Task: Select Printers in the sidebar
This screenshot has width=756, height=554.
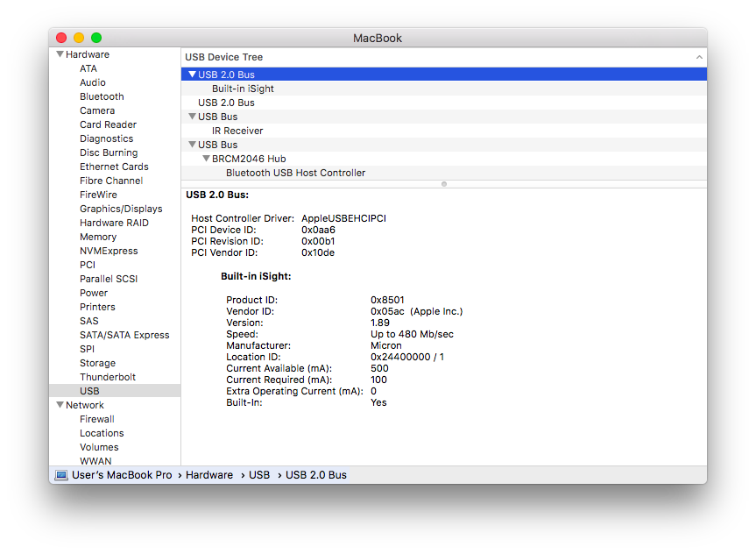Action: tap(97, 307)
